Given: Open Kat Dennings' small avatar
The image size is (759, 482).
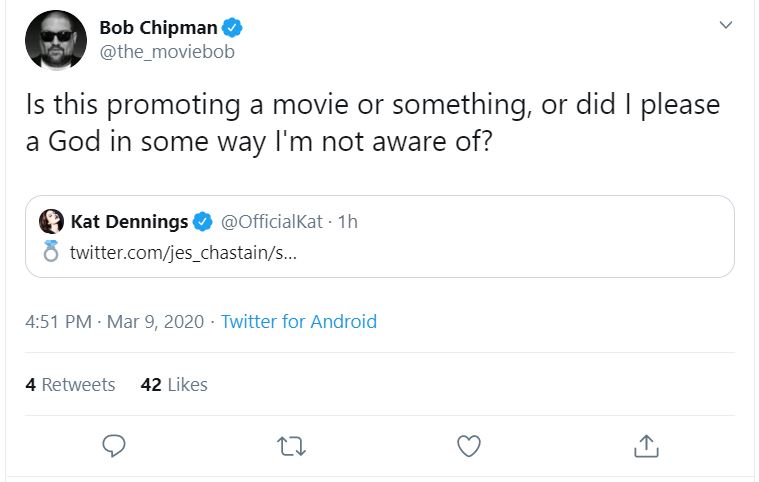Looking at the screenshot, I should (52, 221).
